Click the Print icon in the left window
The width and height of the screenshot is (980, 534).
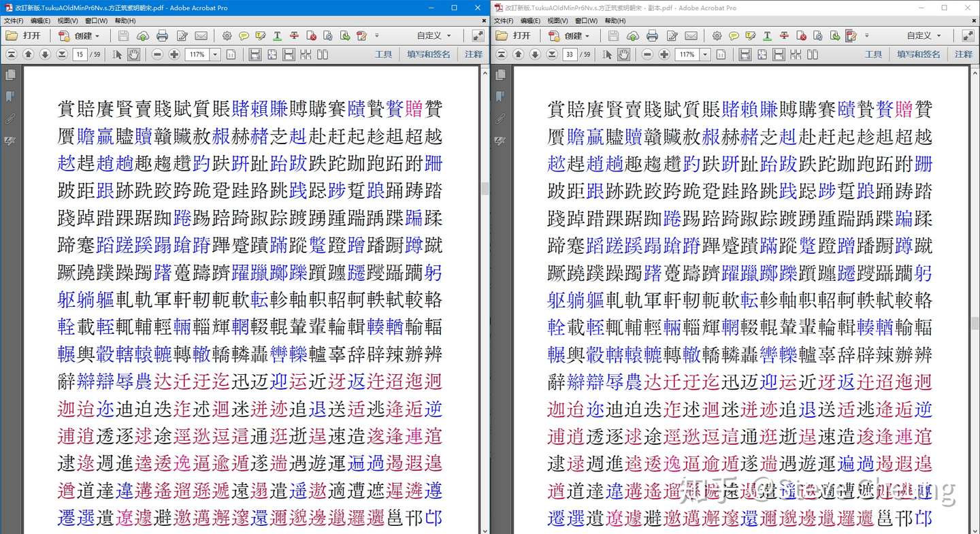pos(162,36)
